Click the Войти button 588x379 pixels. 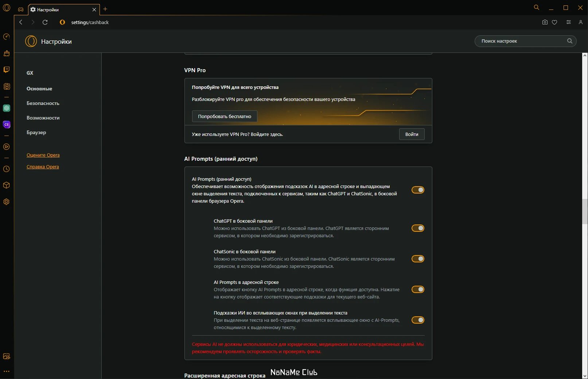click(x=412, y=134)
